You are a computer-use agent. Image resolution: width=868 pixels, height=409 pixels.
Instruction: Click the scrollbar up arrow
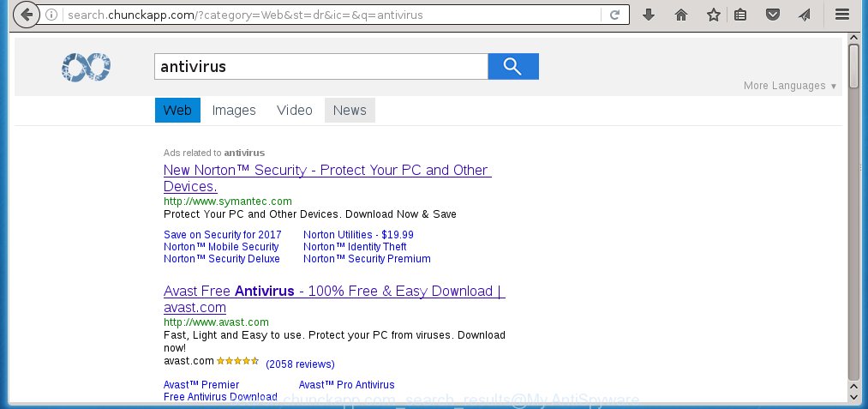tap(854, 38)
